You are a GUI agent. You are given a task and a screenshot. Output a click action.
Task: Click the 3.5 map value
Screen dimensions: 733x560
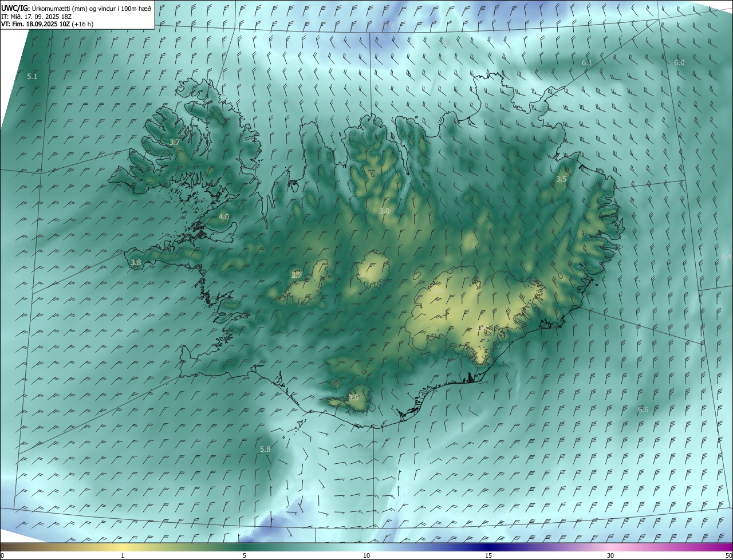click(561, 179)
